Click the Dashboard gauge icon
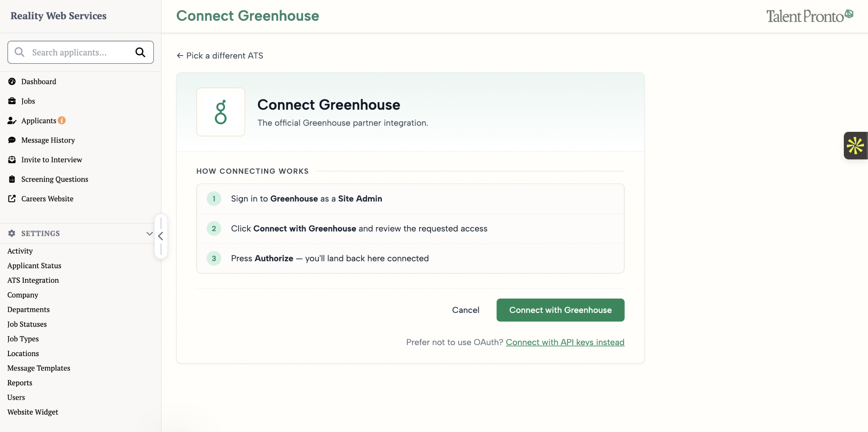Screen dimensions: 868x432 12,81
